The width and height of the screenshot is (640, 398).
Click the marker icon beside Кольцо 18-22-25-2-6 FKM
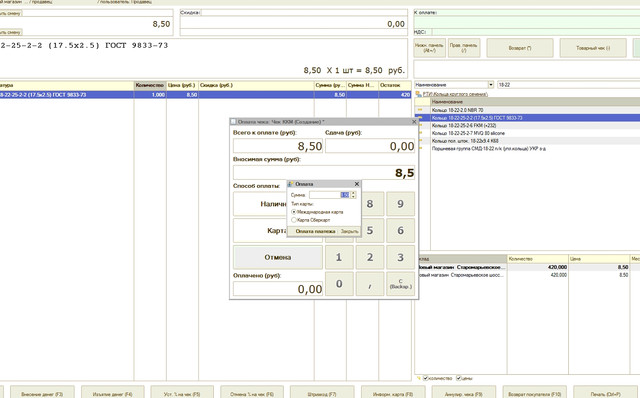tap(420, 126)
